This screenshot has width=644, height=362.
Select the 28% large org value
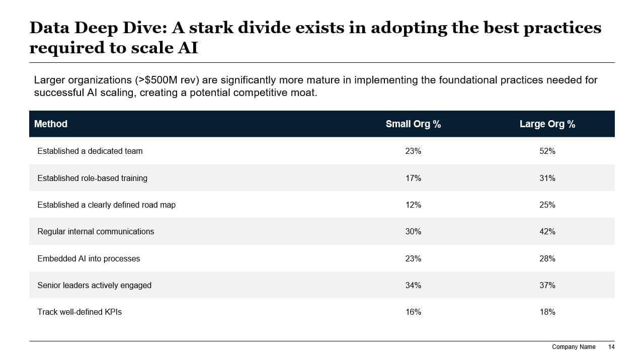pos(547,258)
